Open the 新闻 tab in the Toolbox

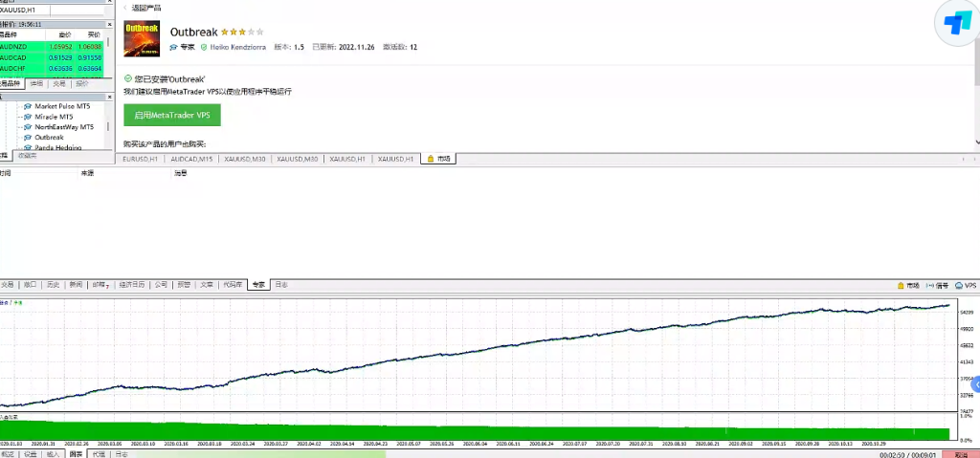tap(76, 285)
